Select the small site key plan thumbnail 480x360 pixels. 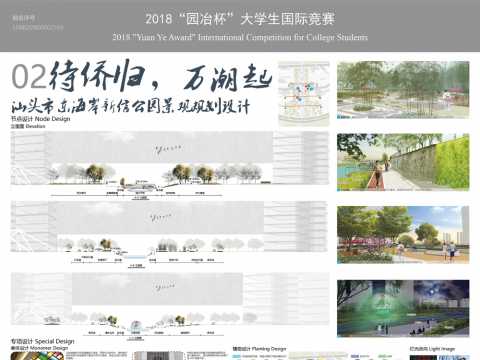pos(304,94)
